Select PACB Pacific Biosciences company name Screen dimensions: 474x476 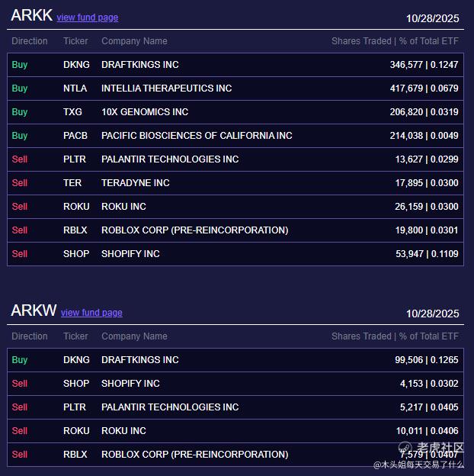(x=197, y=136)
